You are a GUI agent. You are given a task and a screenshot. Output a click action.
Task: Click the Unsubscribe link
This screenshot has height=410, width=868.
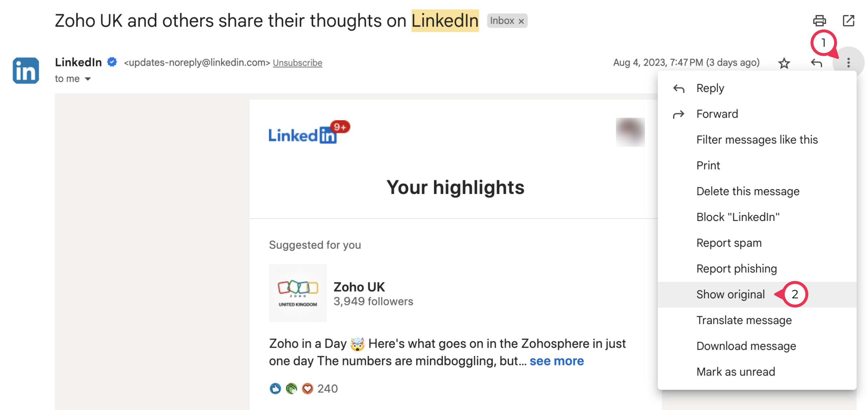coord(297,63)
